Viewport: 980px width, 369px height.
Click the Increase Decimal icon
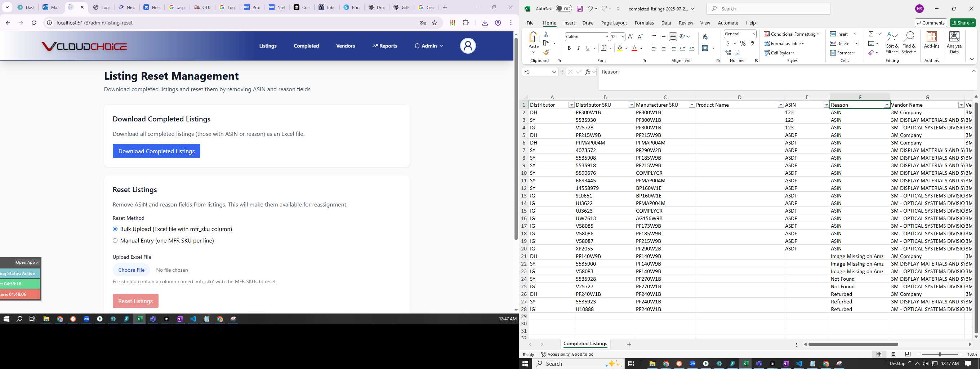point(728,53)
